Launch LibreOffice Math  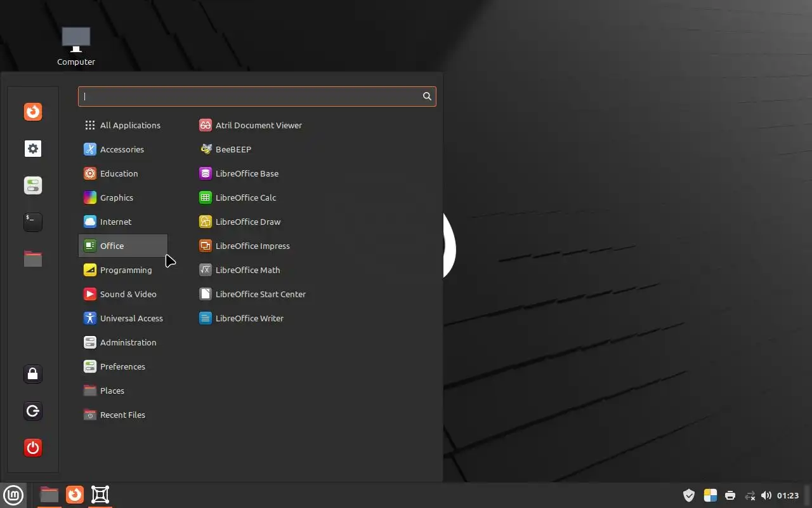click(240, 270)
